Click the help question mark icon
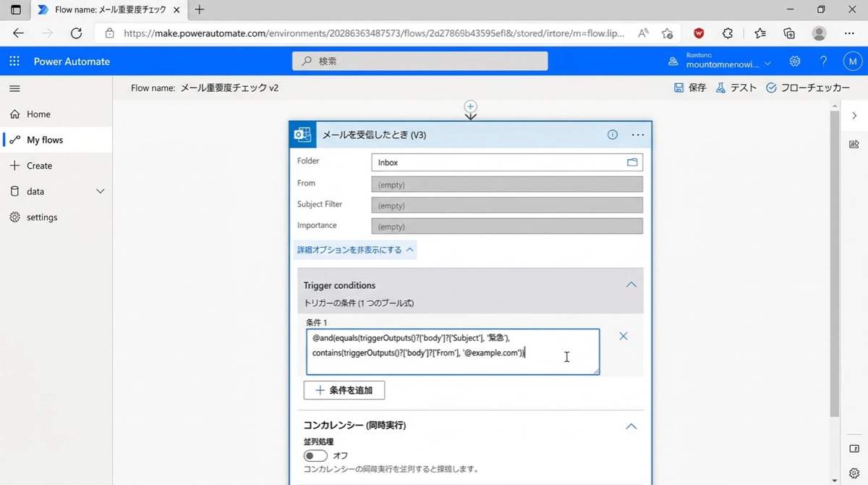868x485 pixels. point(823,62)
